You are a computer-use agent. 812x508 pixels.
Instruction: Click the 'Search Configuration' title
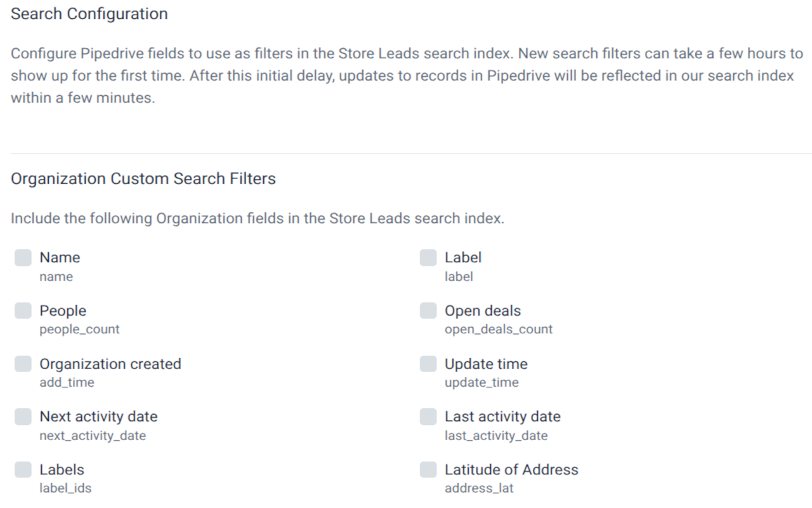[89, 14]
